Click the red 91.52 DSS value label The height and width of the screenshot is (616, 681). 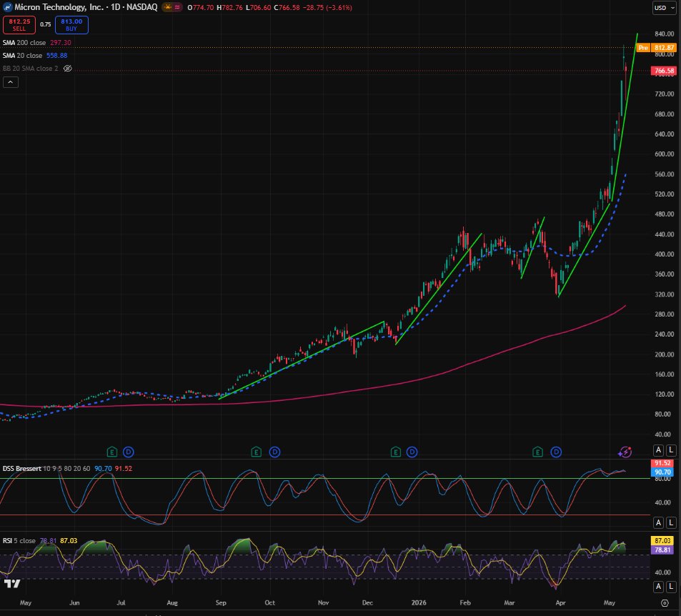pyautogui.click(x=662, y=463)
